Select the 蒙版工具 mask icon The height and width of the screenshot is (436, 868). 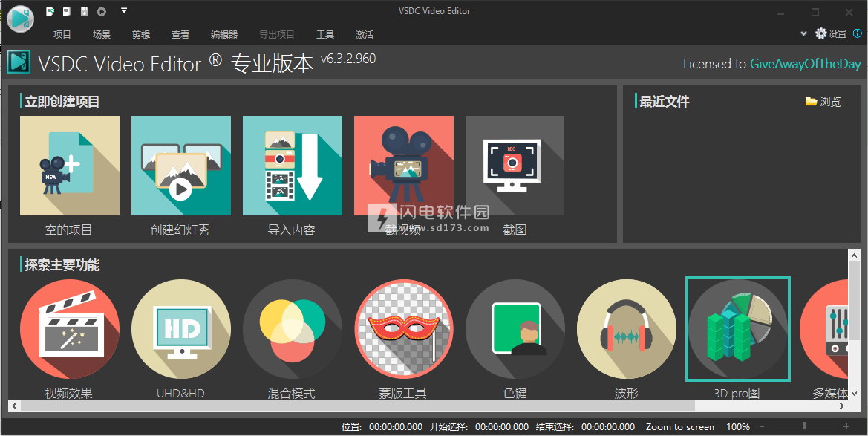[403, 329]
